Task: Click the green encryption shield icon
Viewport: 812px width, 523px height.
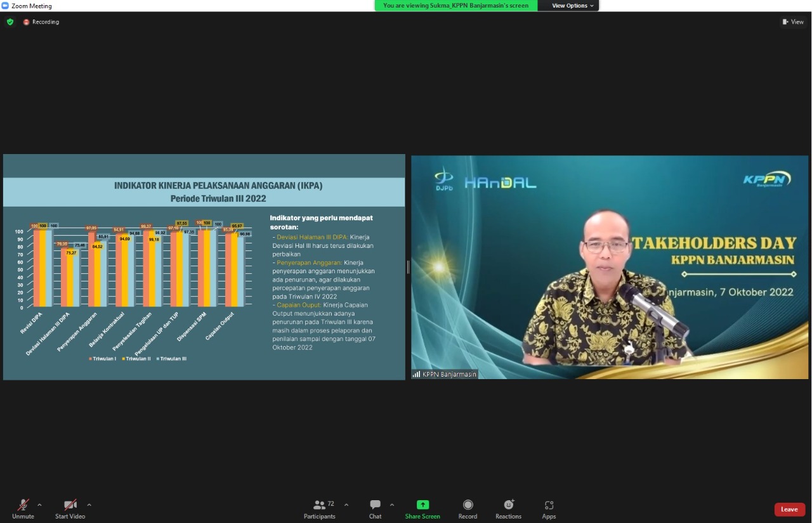Action: pyautogui.click(x=10, y=22)
